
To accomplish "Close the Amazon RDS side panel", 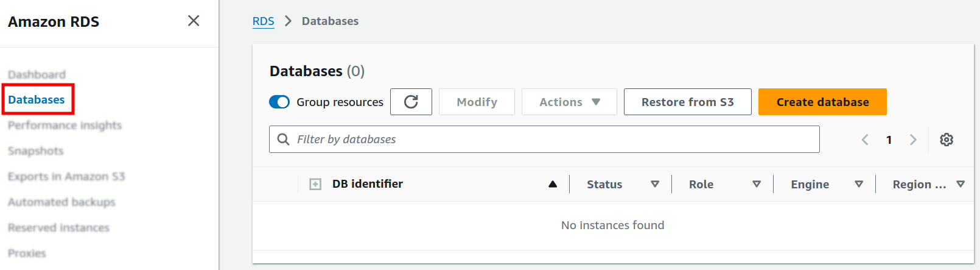I will click(x=194, y=21).
